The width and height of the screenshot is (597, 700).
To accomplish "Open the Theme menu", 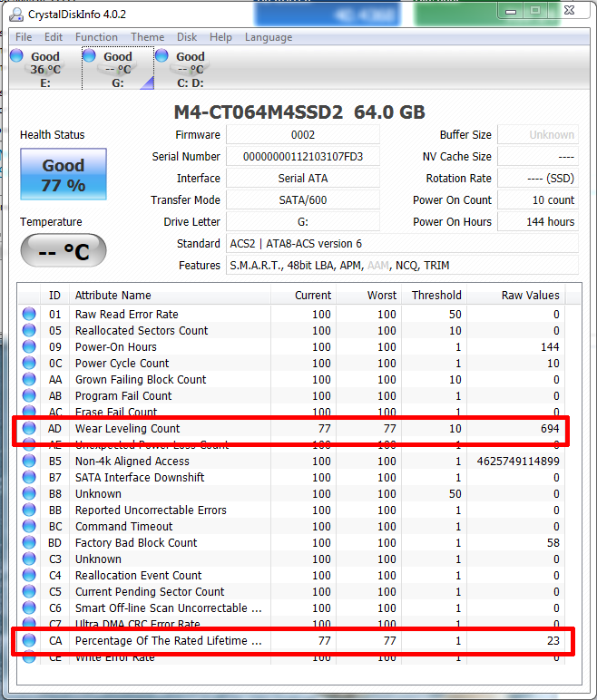I will point(148,37).
